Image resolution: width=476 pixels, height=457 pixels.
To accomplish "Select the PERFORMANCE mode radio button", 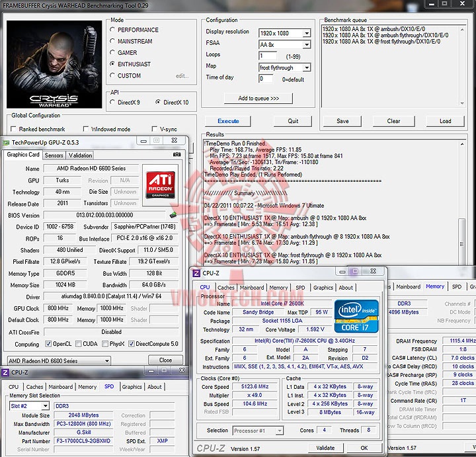I will [x=112, y=30].
